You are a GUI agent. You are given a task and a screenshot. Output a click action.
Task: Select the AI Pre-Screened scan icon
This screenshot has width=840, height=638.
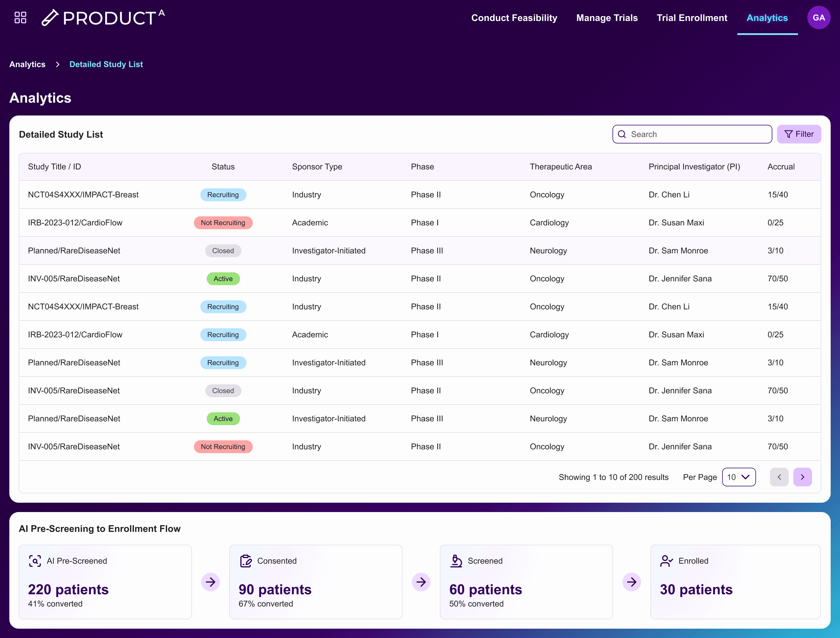35,561
